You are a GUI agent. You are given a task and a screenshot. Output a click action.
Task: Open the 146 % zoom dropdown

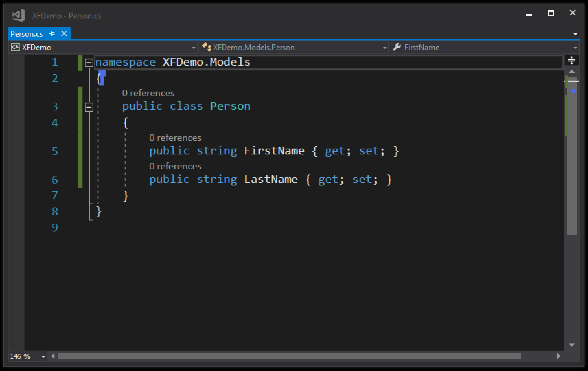tap(43, 356)
